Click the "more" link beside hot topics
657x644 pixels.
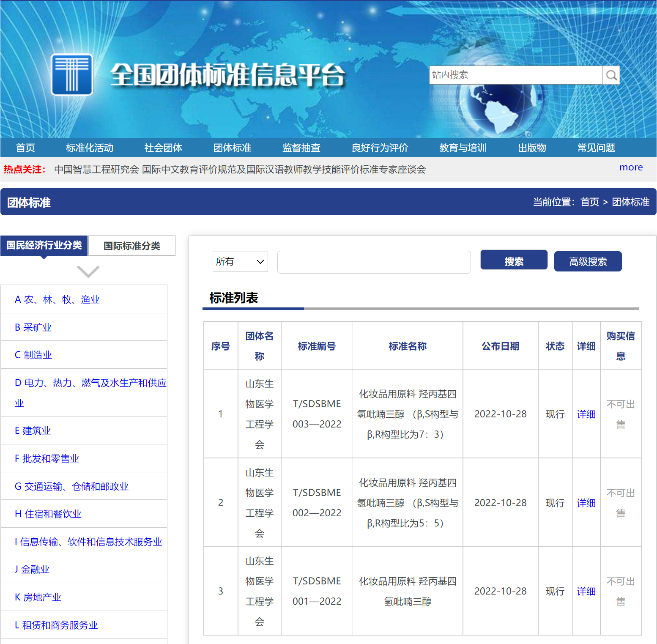coord(630,167)
